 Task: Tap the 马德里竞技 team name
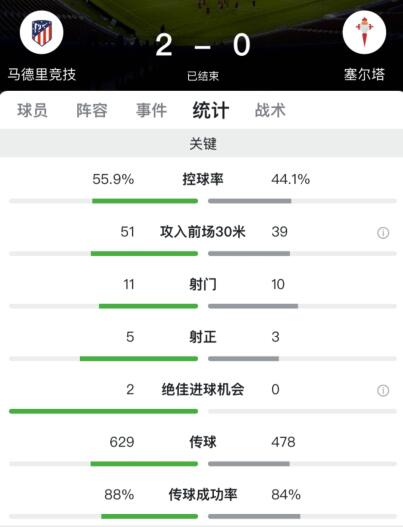pos(42,74)
